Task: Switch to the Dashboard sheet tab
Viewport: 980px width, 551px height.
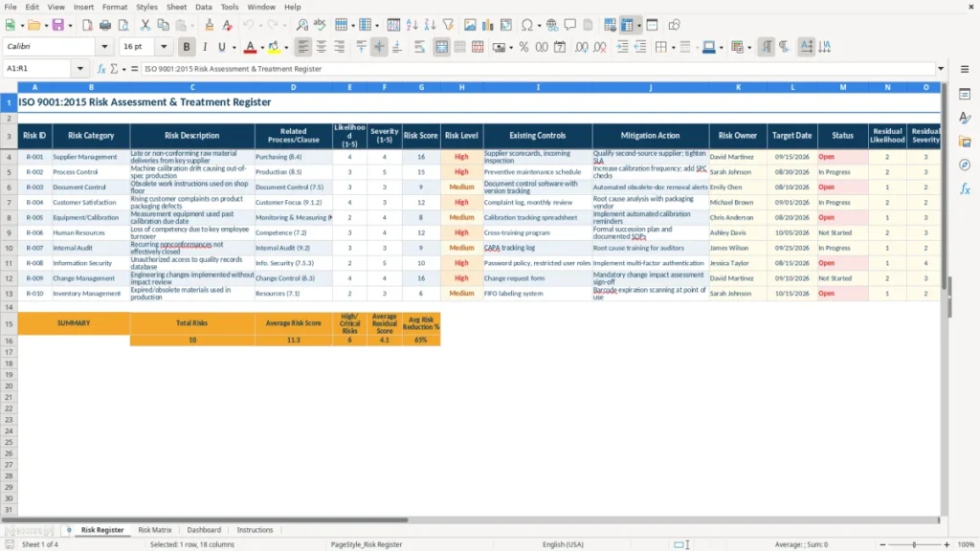Action: 204,530
